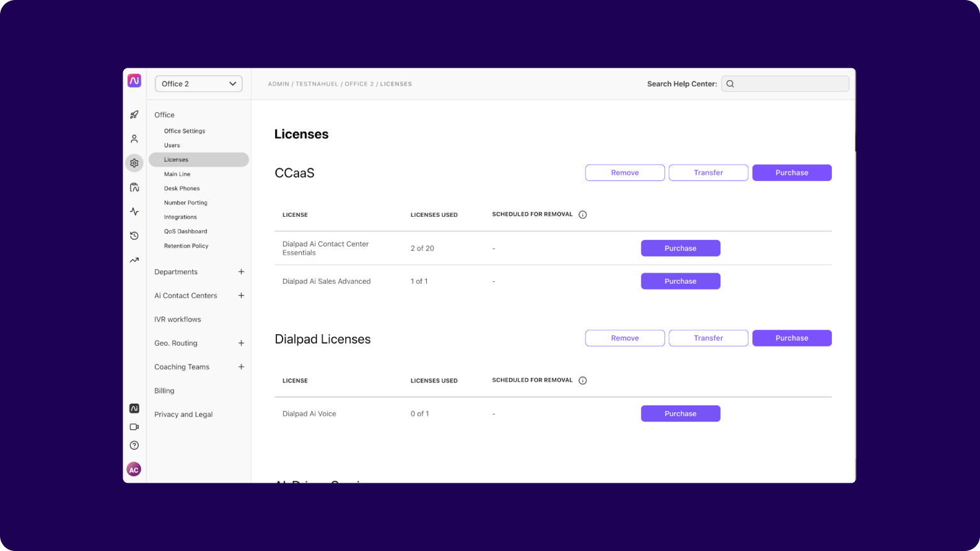
Task: Open Integrations in the sidebar
Action: [180, 217]
